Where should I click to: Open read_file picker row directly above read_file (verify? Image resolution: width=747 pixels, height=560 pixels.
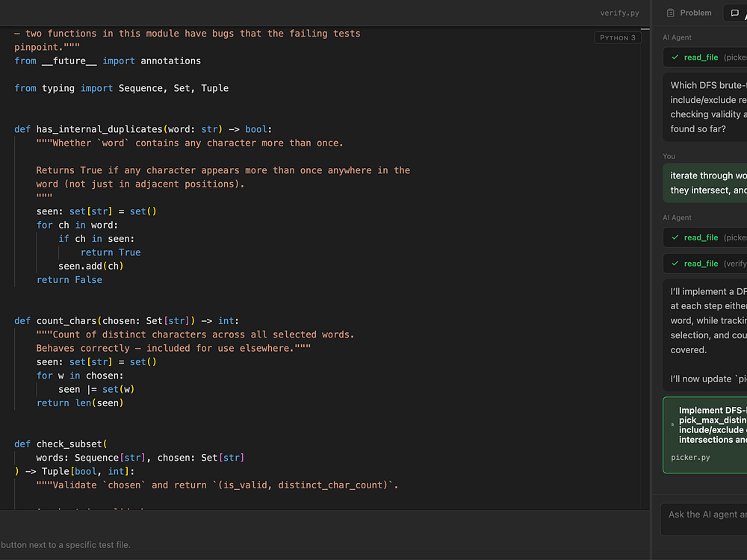[x=705, y=237]
